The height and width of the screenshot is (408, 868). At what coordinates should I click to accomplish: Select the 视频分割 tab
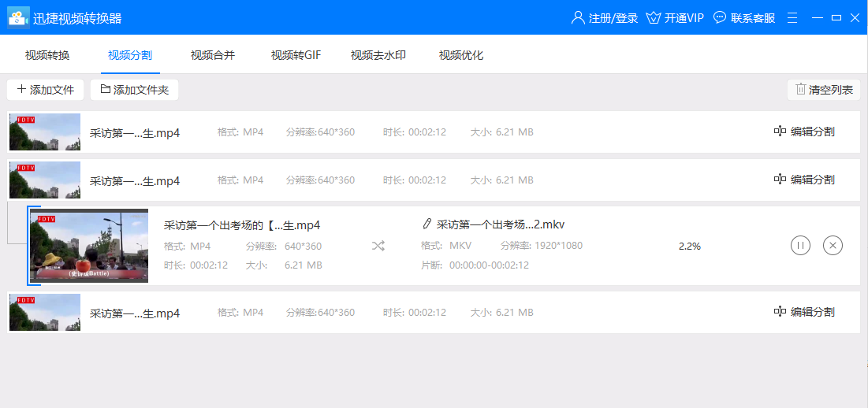coord(130,55)
